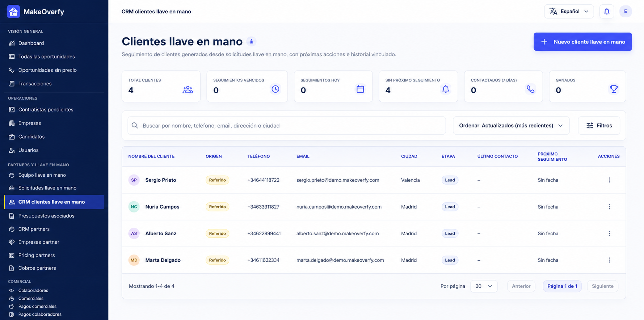Open actions menu for Nuria Campos
Viewport: 644px width, 320px height.
point(609,207)
